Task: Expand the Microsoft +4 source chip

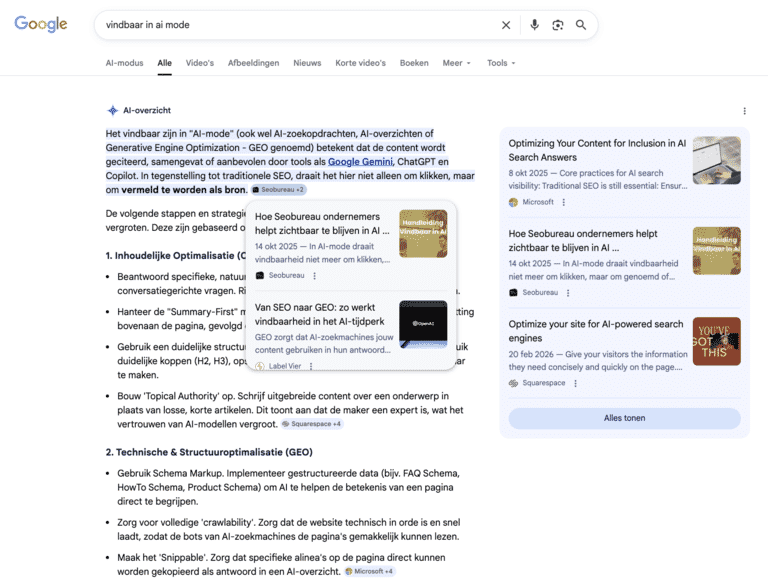Action: [369, 571]
